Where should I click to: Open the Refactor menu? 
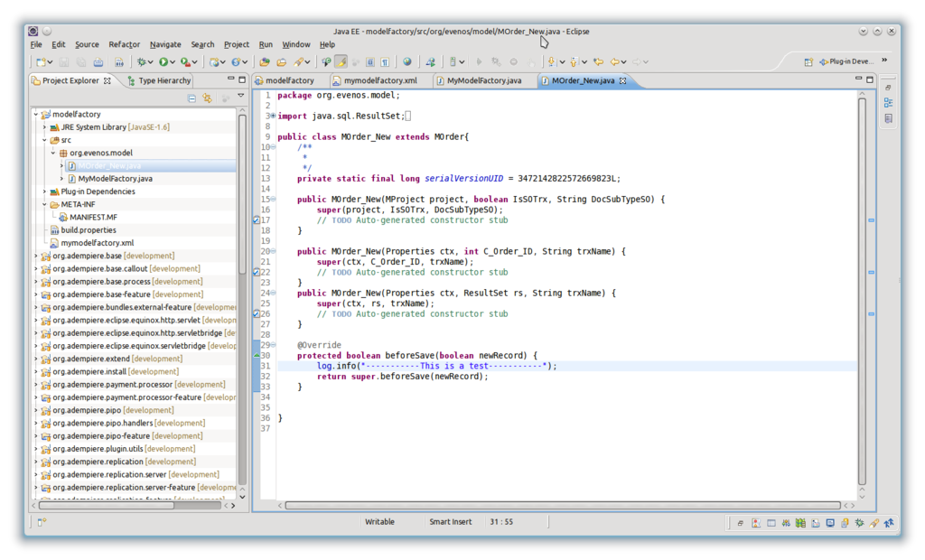[124, 44]
